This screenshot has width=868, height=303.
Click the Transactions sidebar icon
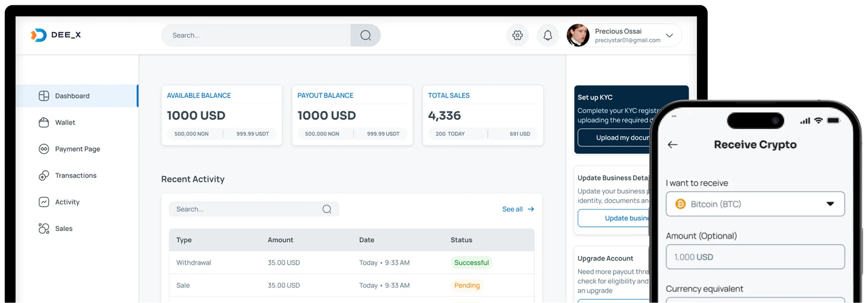pyautogui.click(x=44, y=175)
